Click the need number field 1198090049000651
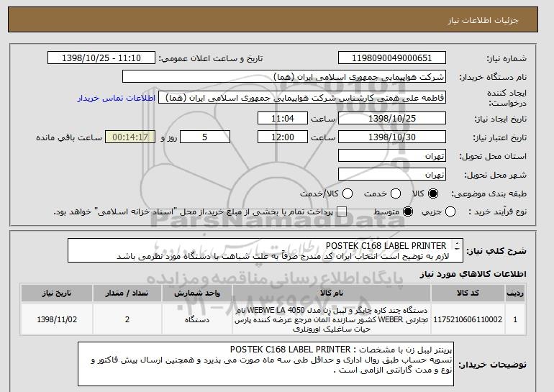The image size is (554, 392). tap(392, 58)
